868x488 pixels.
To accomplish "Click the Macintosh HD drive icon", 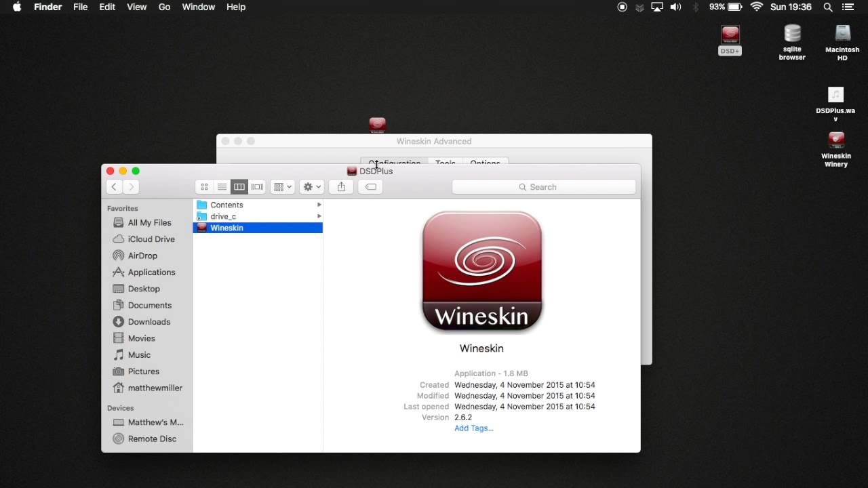I will coord(842,34).
